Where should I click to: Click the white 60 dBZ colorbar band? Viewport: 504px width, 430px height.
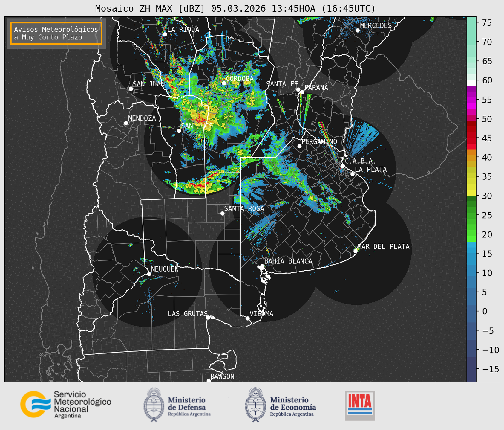coord(471,82)
